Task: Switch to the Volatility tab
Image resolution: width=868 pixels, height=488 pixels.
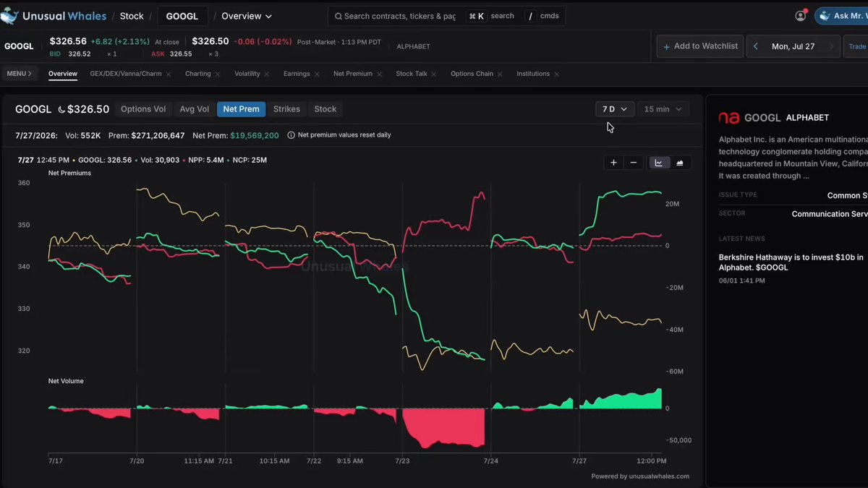Action: coord(247,74)
